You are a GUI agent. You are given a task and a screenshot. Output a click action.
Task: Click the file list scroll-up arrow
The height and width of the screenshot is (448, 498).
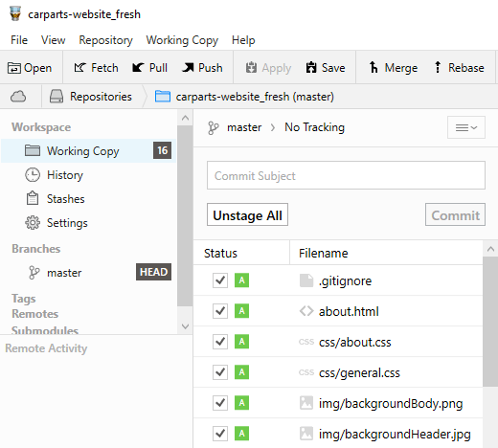coord(490,249)
